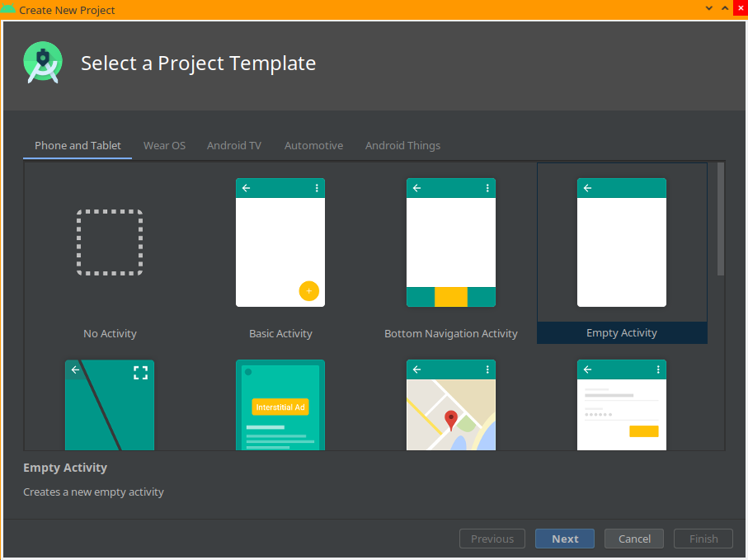Pick the Bottom Navigation Activity template preview
This screenshot has width=748, height=560.
tap(451, 242)
